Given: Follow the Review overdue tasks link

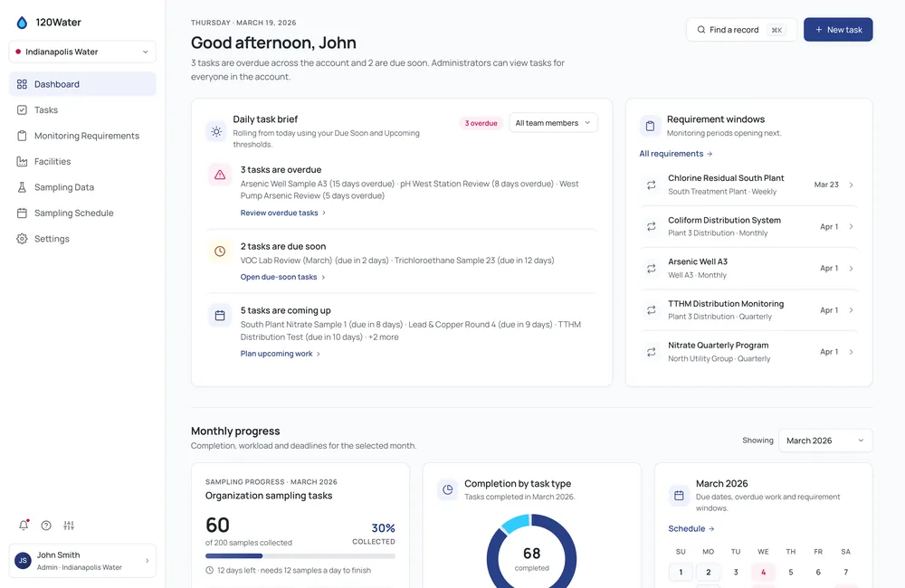Looking at the screenshot, I should 282,213.
